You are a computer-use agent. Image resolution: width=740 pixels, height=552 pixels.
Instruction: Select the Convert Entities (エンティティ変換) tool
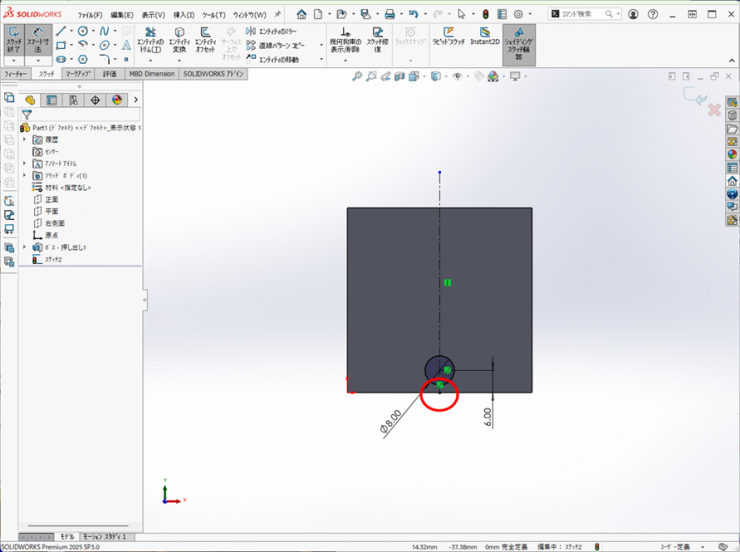point(179,43)
